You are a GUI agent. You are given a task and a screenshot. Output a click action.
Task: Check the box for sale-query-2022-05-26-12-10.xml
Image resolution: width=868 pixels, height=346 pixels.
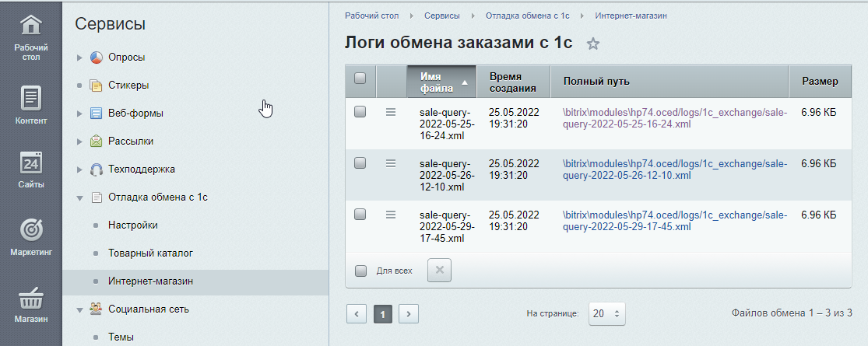(x=360, y=163)
